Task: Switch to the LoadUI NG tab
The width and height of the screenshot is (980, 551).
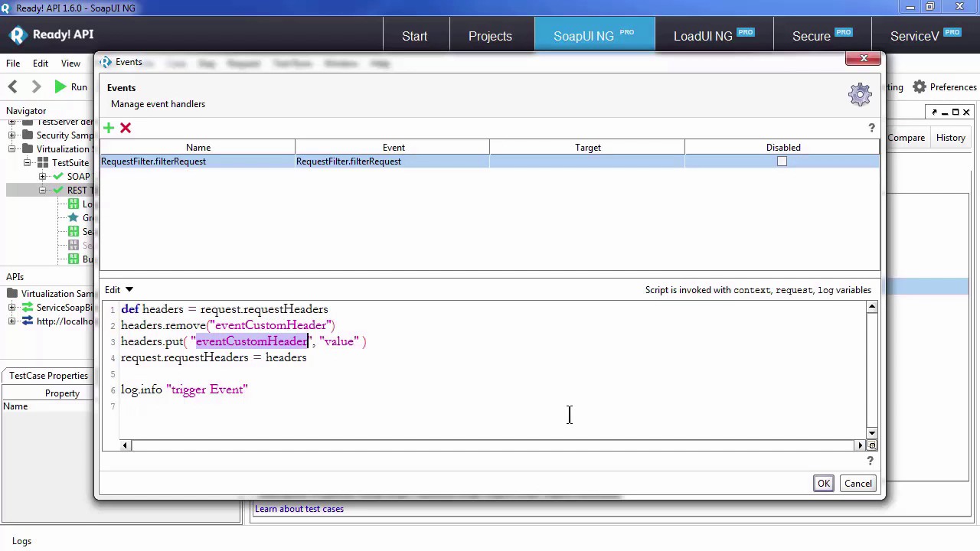Action: [x=714, y=36]
